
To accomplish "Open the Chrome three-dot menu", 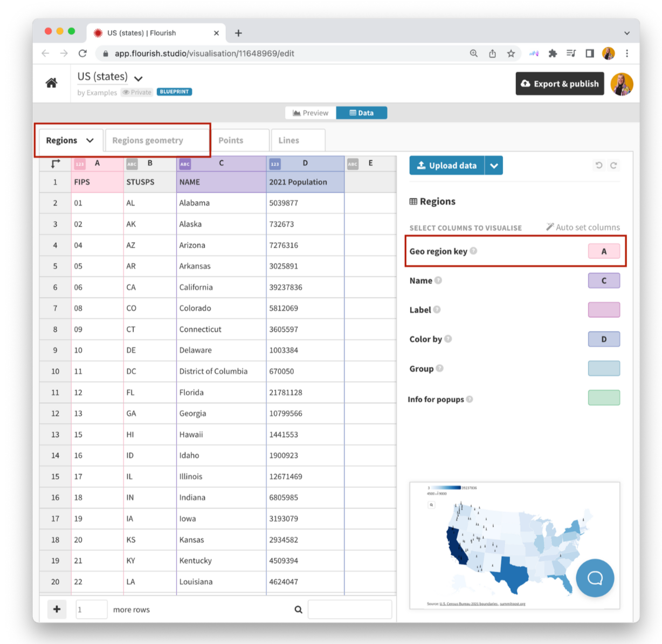I will pos(627,53).
